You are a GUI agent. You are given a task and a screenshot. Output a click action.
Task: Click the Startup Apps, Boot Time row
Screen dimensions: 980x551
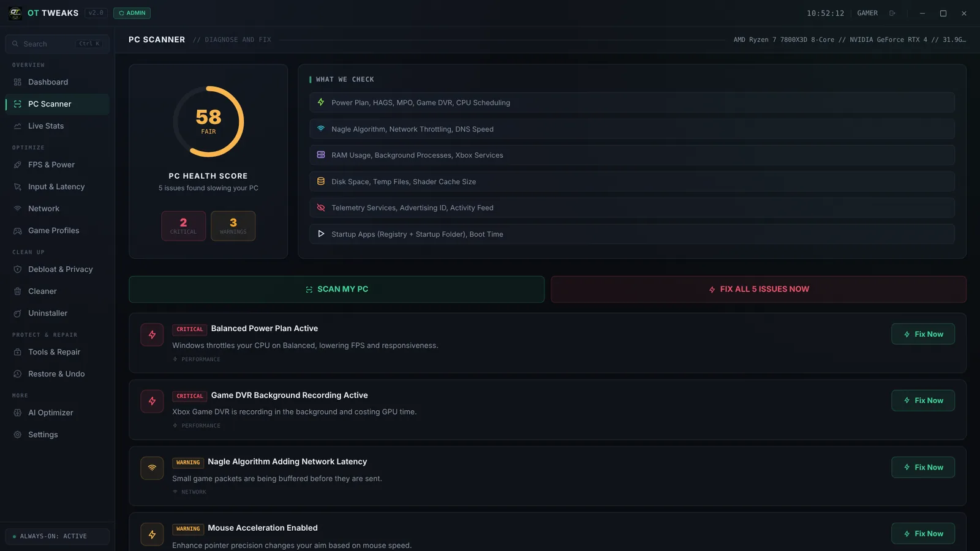pos(632,234)
